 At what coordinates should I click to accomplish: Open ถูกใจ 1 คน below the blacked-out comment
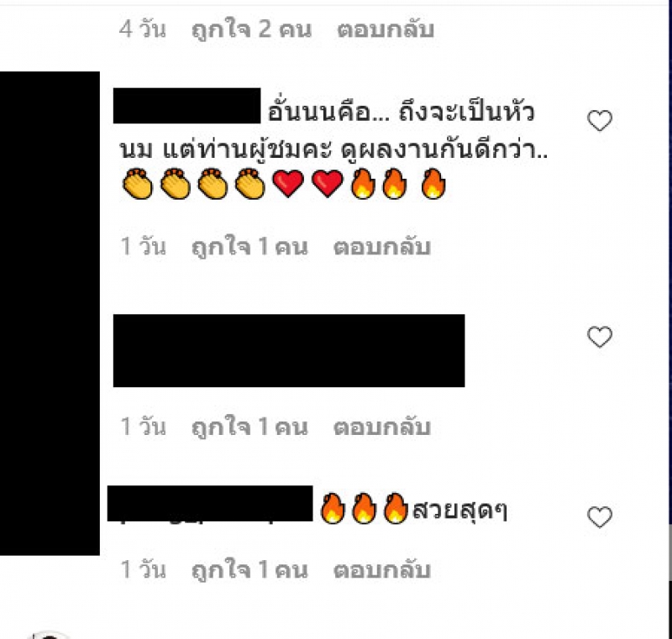click(249, 427)
